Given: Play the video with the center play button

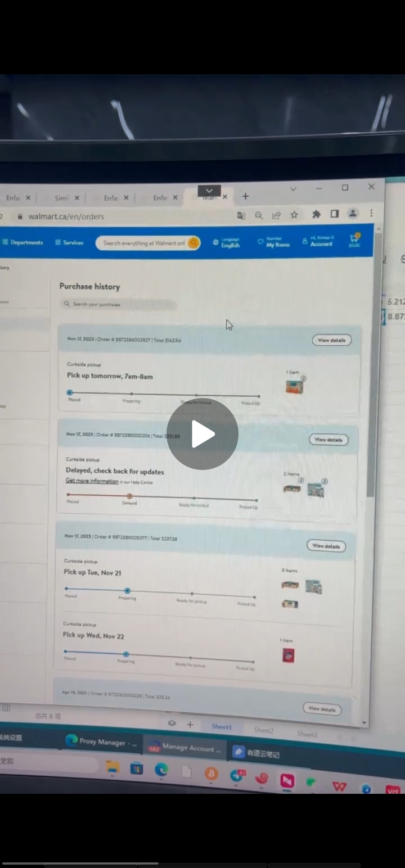Looking at the screenshot, I should click(x=202, y=434).
